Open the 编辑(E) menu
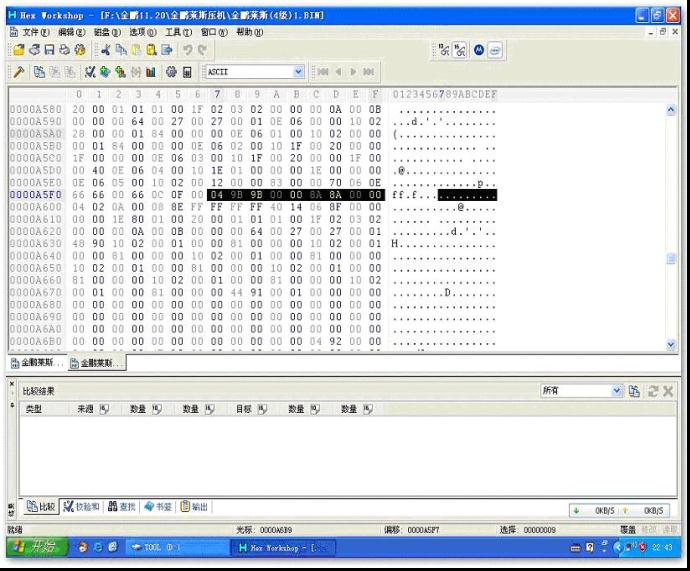The image size is (690, 571). (x=72, y=32)
